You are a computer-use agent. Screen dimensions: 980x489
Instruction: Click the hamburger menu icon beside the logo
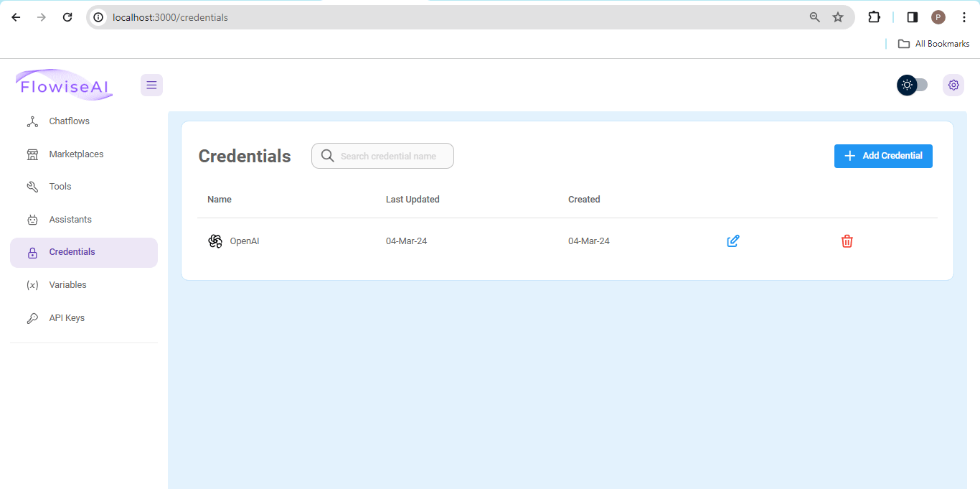point(151,85)
